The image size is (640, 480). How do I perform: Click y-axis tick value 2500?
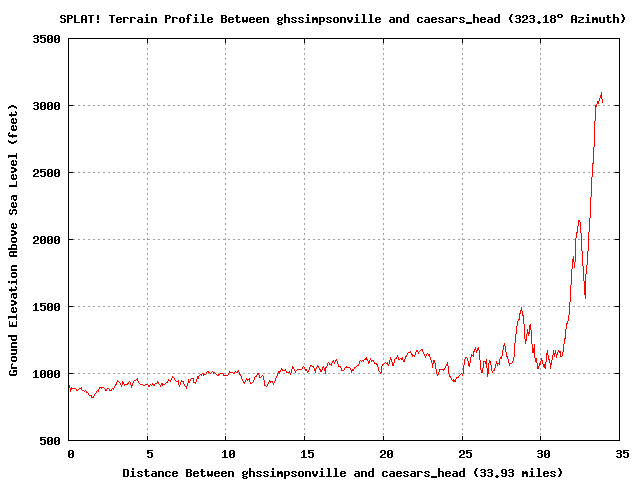point(46,173)
